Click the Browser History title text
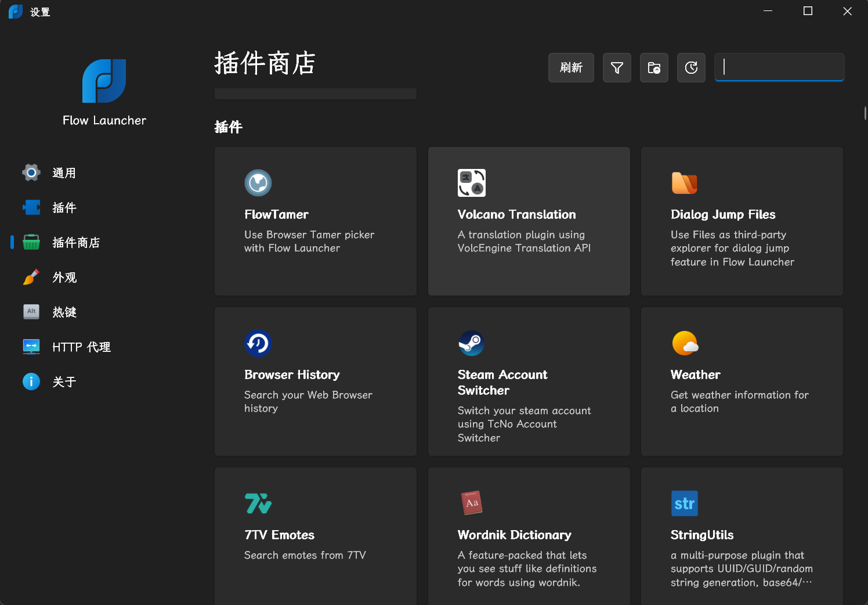 pos(292,374)
